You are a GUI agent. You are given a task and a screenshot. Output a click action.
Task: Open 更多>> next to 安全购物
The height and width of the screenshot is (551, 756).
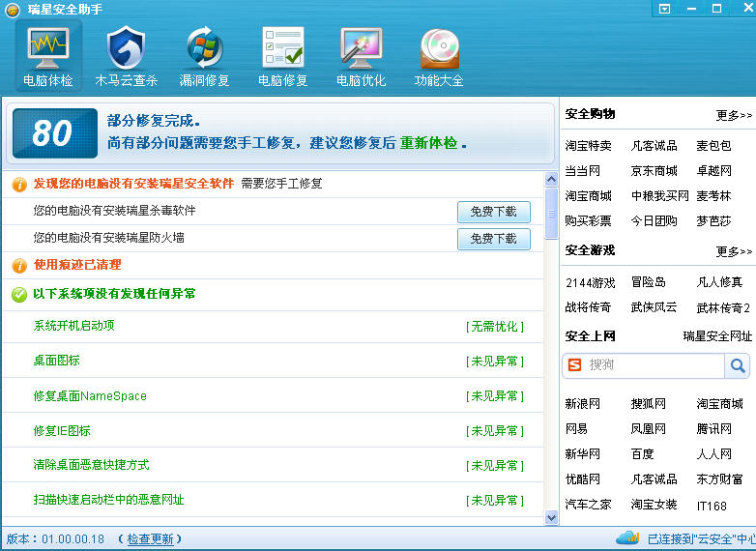(x=734, y=115)
